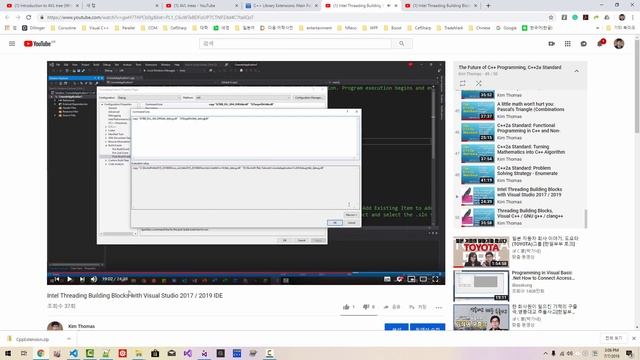The width and height of the screenshot is (640, 360).
Task: Open the player settings gear
Action: coord(400,279)
